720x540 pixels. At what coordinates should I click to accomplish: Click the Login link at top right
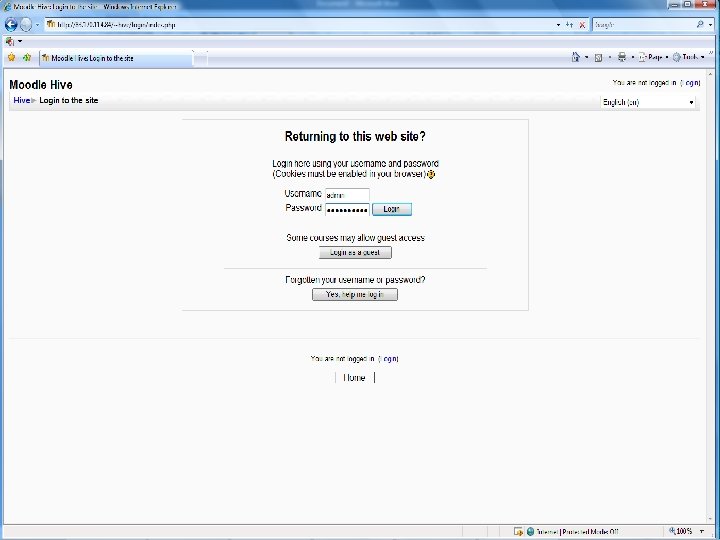(x=691, y=83)
